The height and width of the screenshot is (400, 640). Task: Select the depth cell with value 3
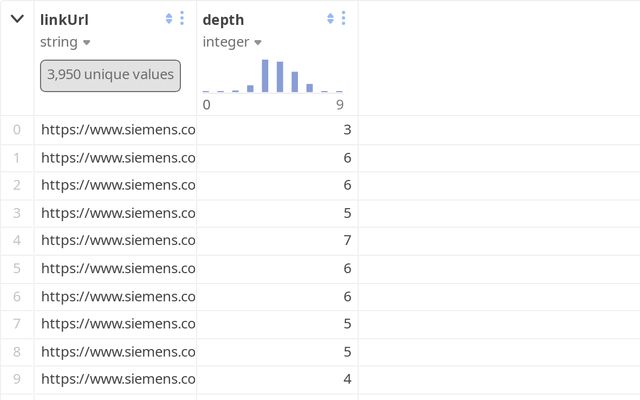(x=276, y=130)
